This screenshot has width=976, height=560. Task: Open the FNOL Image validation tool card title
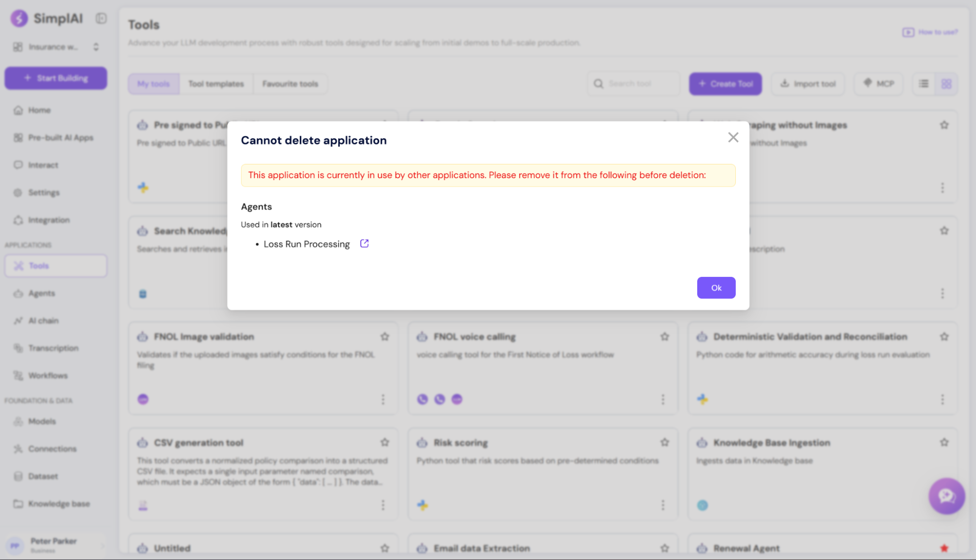point(204,337)
